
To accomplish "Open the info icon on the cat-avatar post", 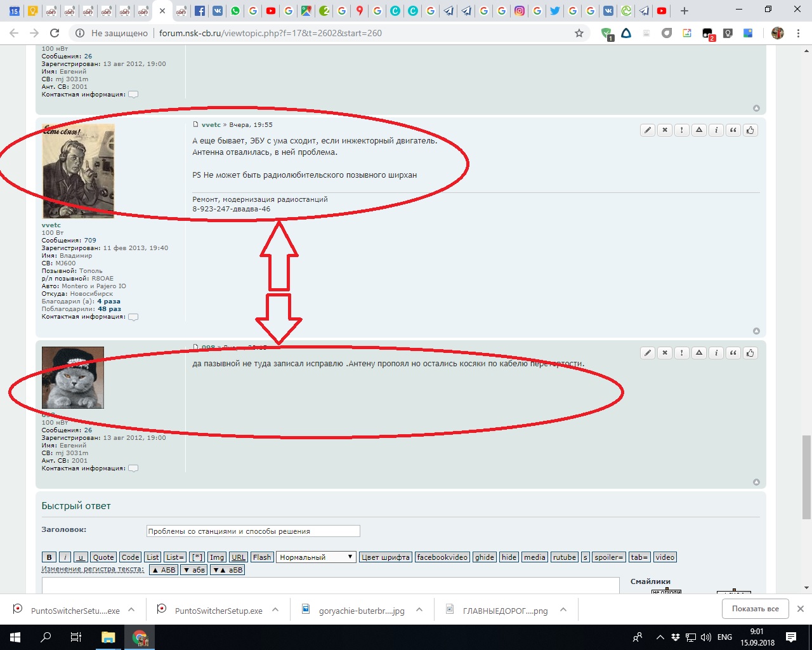I will [716, 353].
